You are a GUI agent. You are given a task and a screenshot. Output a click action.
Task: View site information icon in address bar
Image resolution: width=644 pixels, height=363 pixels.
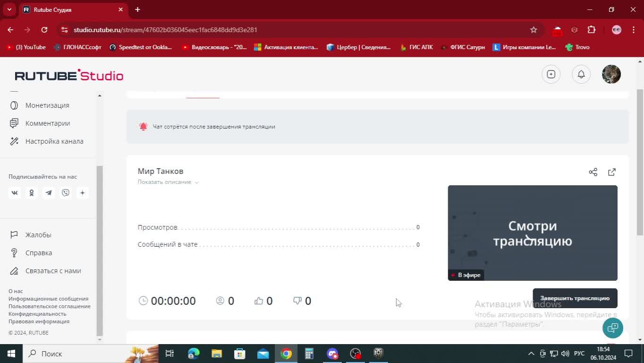click(x=65, y=30)
